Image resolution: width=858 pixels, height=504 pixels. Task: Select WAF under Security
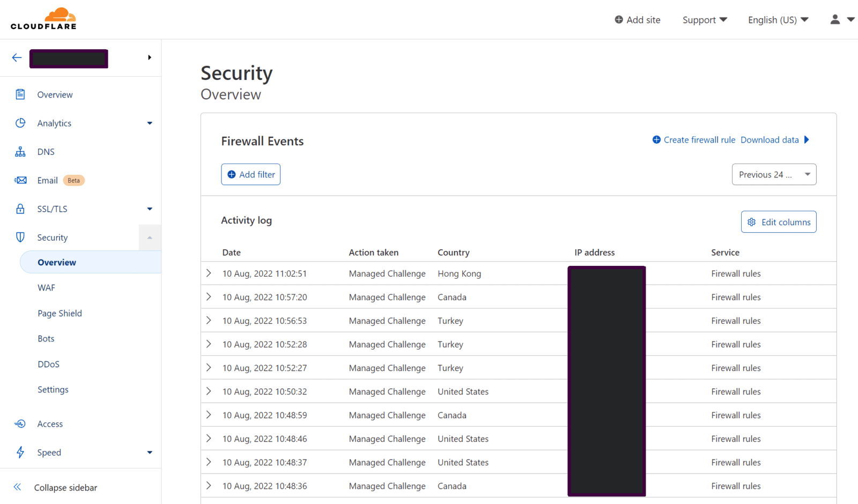pos(46,287)
